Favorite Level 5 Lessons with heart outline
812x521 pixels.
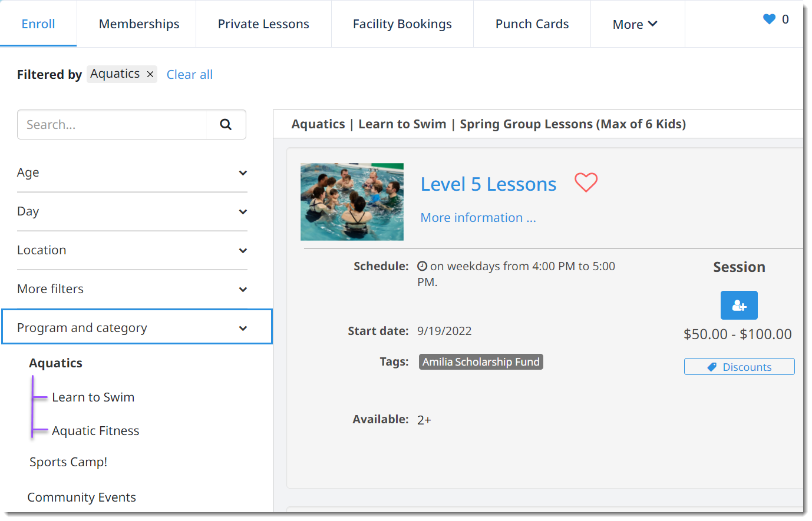586,182
